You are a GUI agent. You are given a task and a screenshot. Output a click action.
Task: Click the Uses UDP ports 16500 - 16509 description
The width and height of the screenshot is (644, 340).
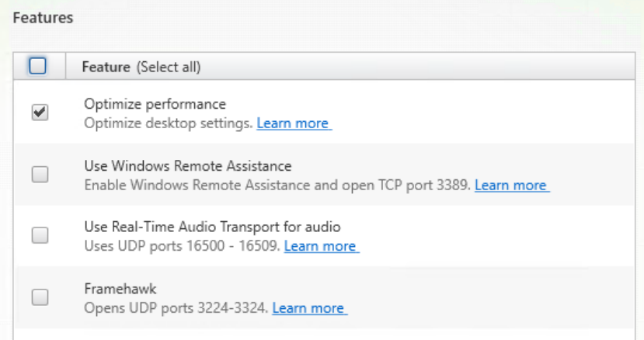coord(182,246)
